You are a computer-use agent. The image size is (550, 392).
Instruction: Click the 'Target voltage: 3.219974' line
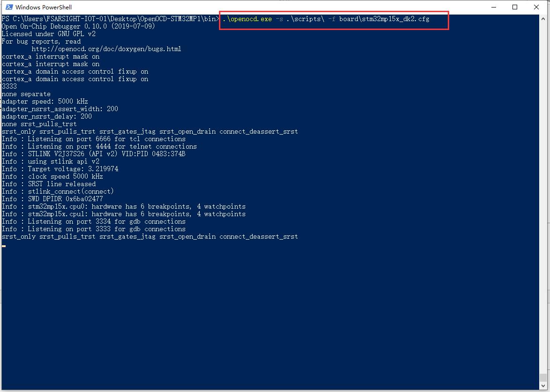coord(60,169)
